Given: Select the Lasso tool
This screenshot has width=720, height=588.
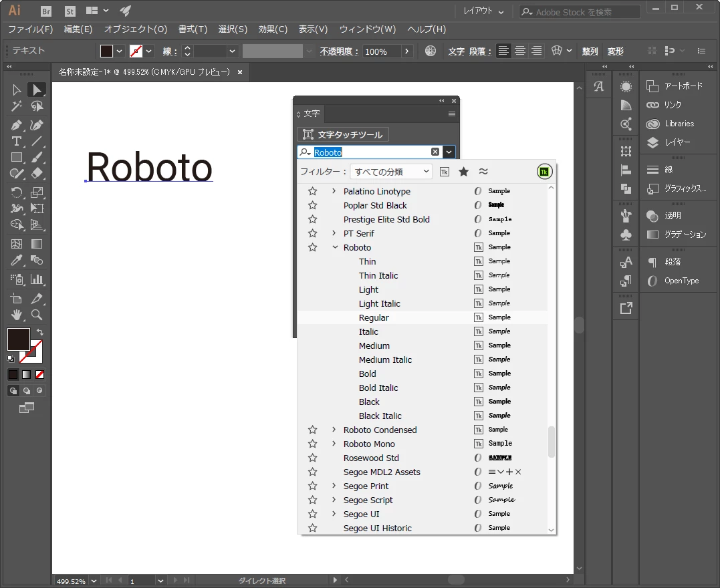Looking at the screenshot, I should 37,106.
